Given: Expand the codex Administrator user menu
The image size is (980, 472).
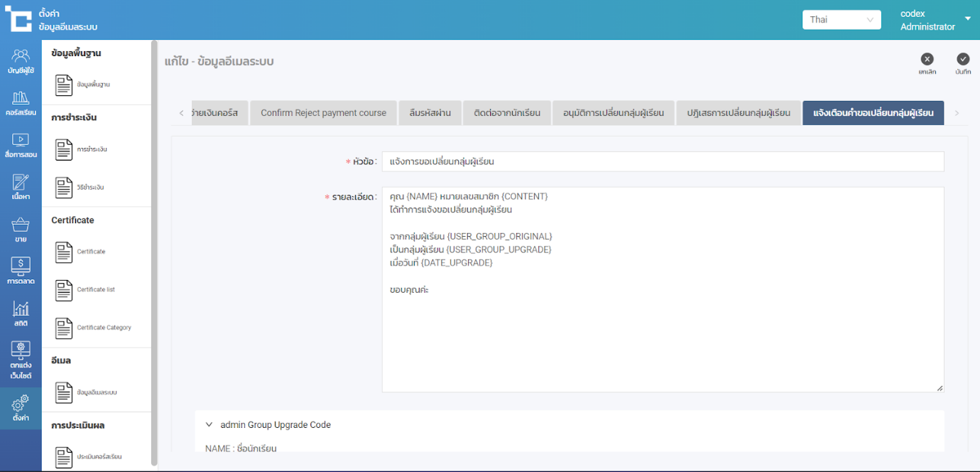Looking at the screenshot, I should (967, 19).
